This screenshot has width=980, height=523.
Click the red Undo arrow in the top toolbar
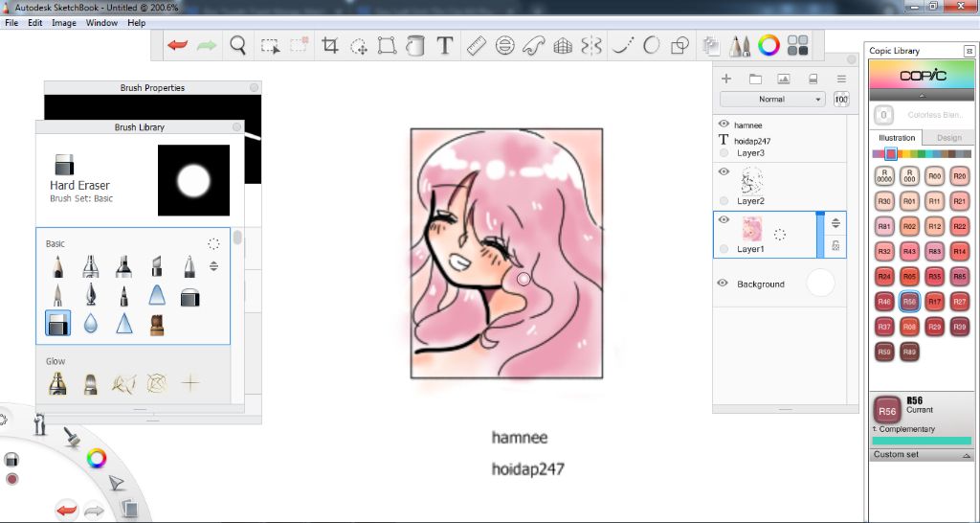(177, 45)
